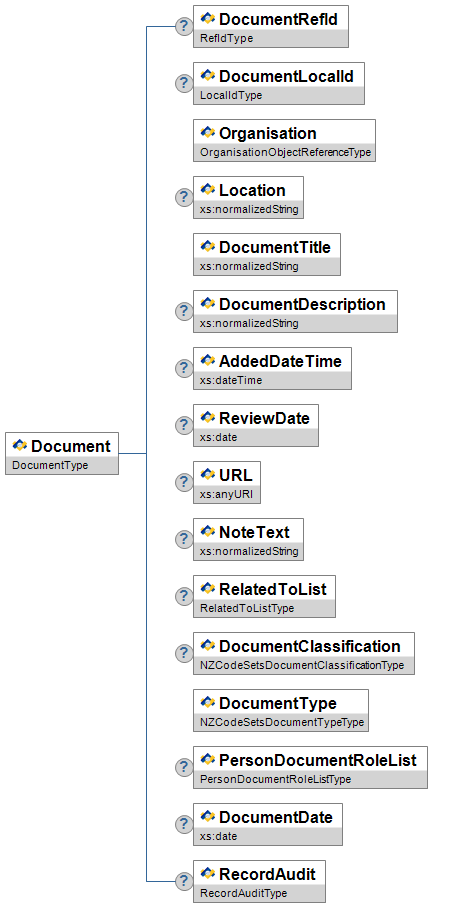The image size is (450, 907).
Task: Click the OrganisationObjectReferenceType type label
Action: (285, 152)
